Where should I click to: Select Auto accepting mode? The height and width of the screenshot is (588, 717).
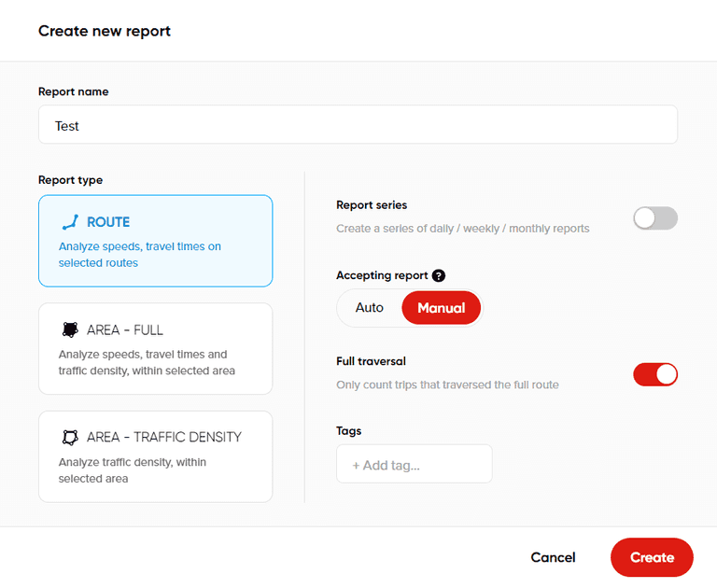coord(370,308)
